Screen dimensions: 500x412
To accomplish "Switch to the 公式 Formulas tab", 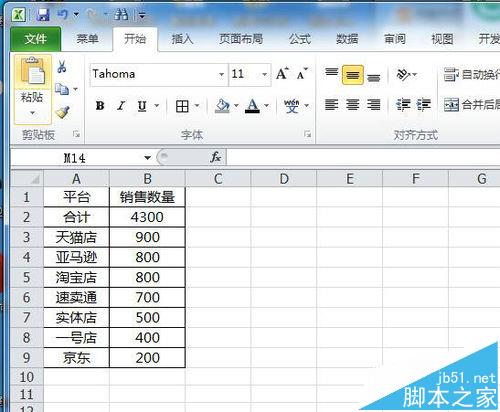I will coord(300,39).
